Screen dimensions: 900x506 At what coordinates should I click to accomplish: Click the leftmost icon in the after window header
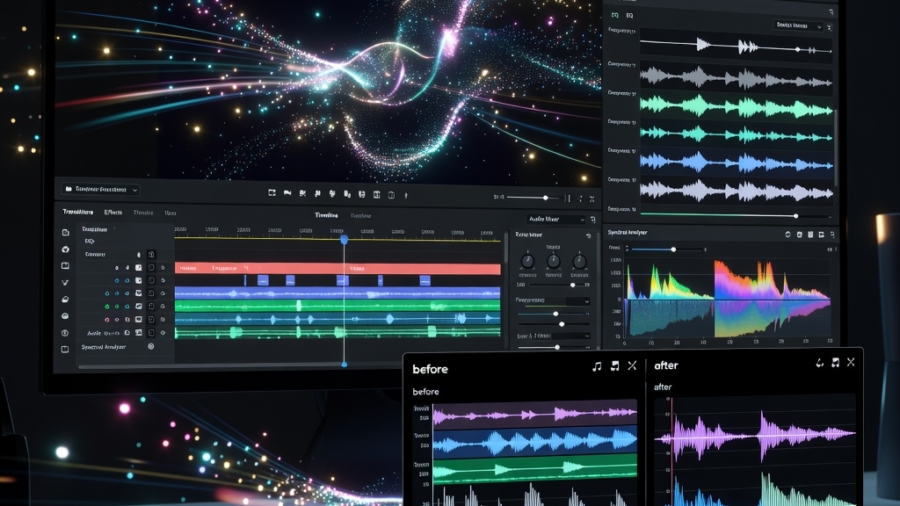click(819, 363)
